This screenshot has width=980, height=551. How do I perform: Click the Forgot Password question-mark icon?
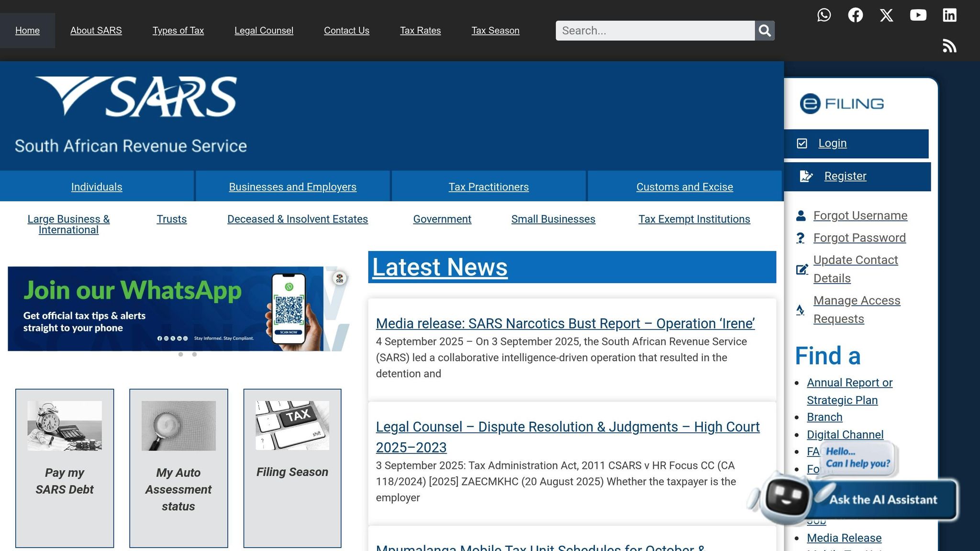pos(801,238)
